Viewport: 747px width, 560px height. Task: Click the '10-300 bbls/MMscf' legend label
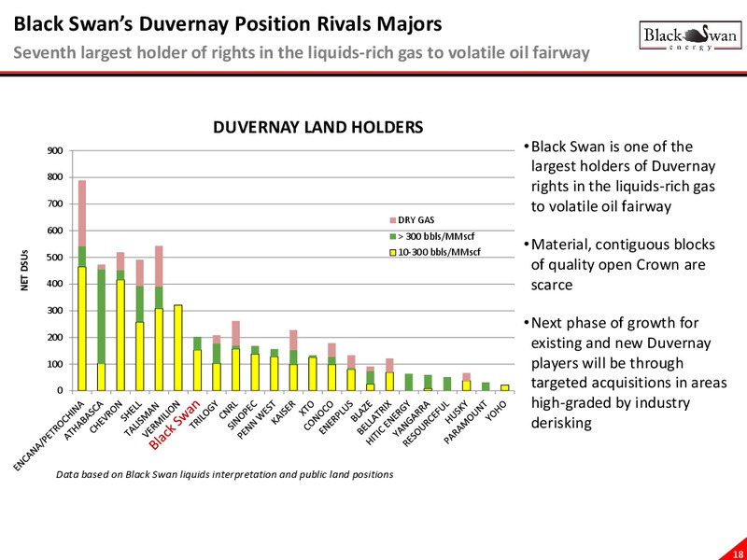[x=439, y=252]
